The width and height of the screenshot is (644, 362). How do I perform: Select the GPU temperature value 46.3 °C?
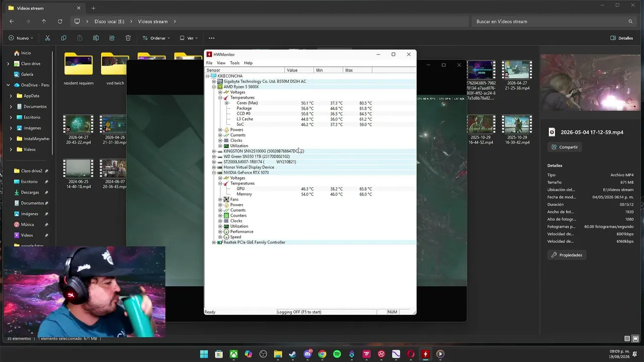pyautogui.click(x=307, y=189)
